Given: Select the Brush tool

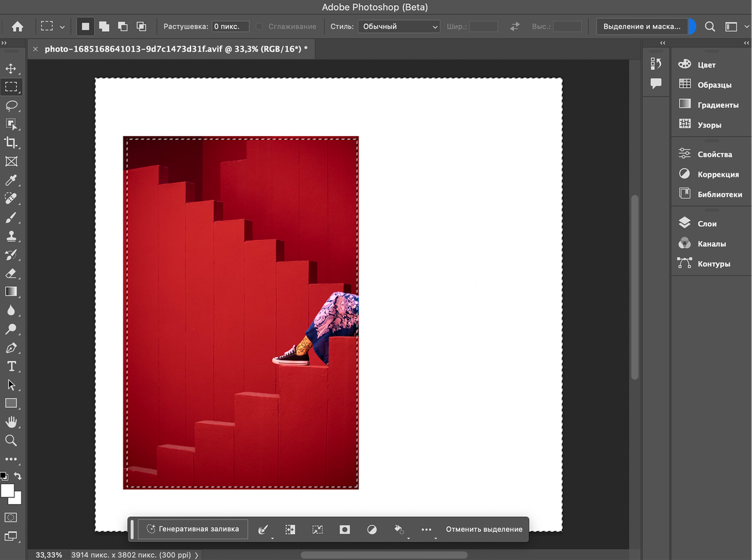Looking at the screenshot, I should 11,218.
